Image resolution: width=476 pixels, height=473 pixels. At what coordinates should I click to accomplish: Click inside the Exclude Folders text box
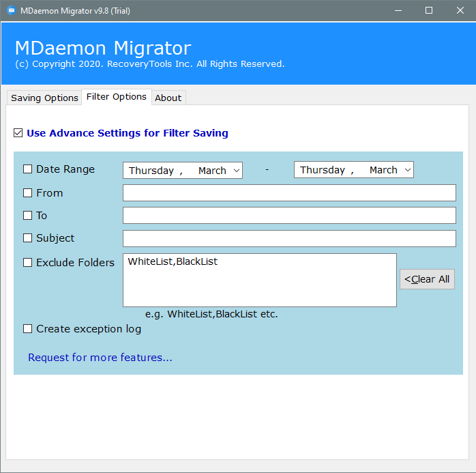pyautogui.click(x=260, y=280)
